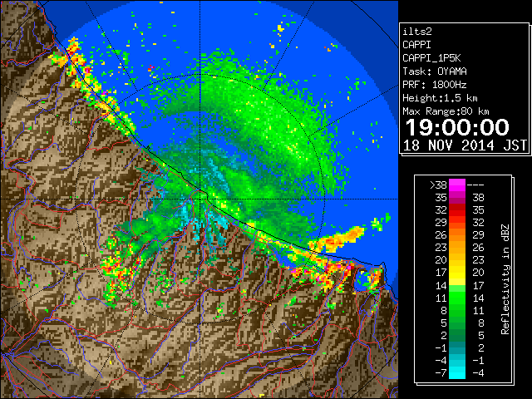Click the '-7' legend label

click(441, 373)
